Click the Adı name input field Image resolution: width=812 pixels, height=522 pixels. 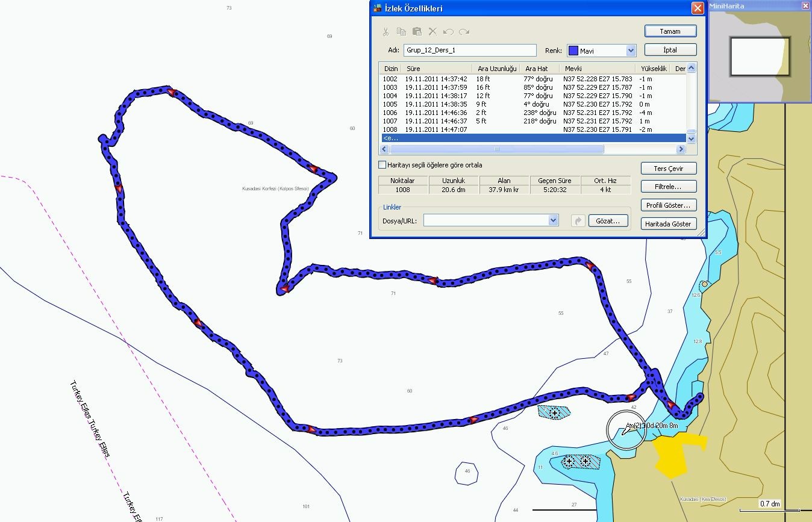click(470, 51)
